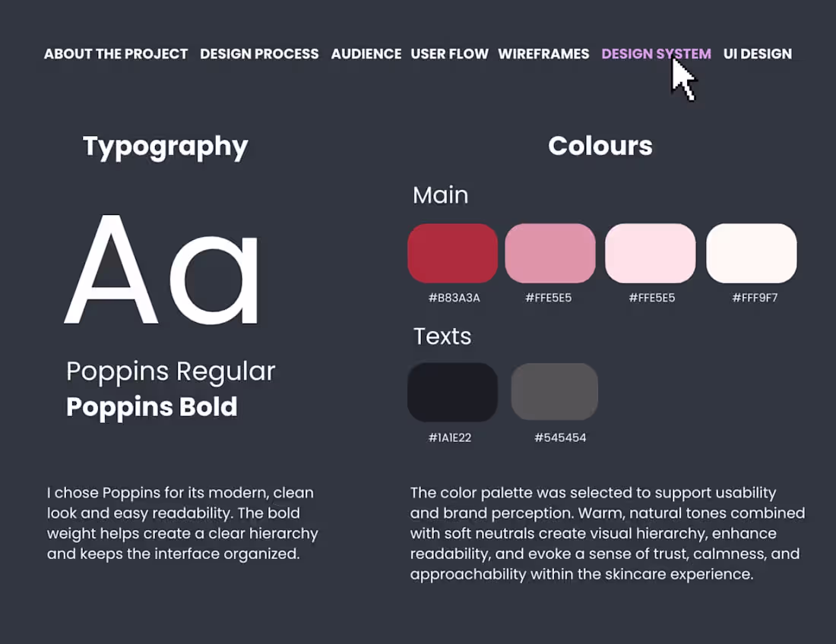The width and height of the screenshot is (836, 644).
Task: Pick the gray #545454 text color swatch
Action: (x=555, y=392)
